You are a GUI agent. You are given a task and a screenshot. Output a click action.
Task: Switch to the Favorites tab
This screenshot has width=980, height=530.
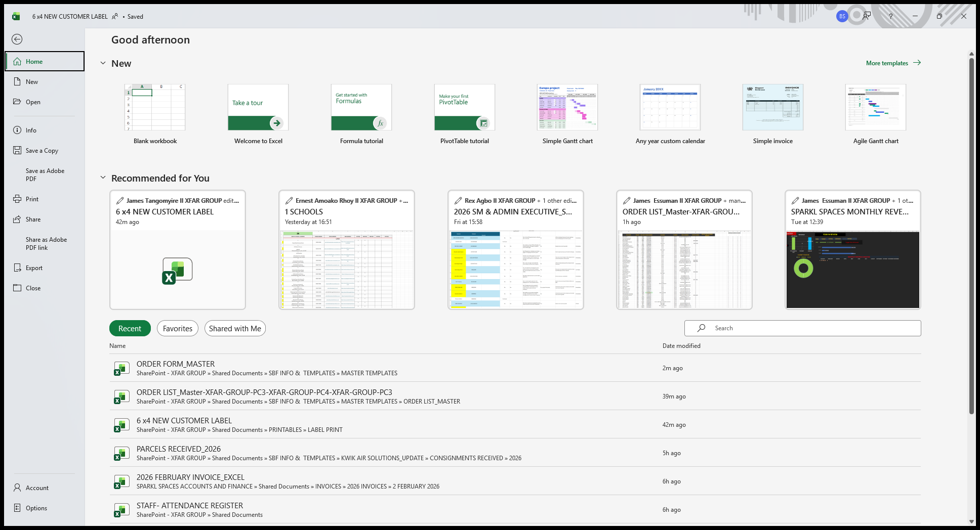click(x=178, y=329)
